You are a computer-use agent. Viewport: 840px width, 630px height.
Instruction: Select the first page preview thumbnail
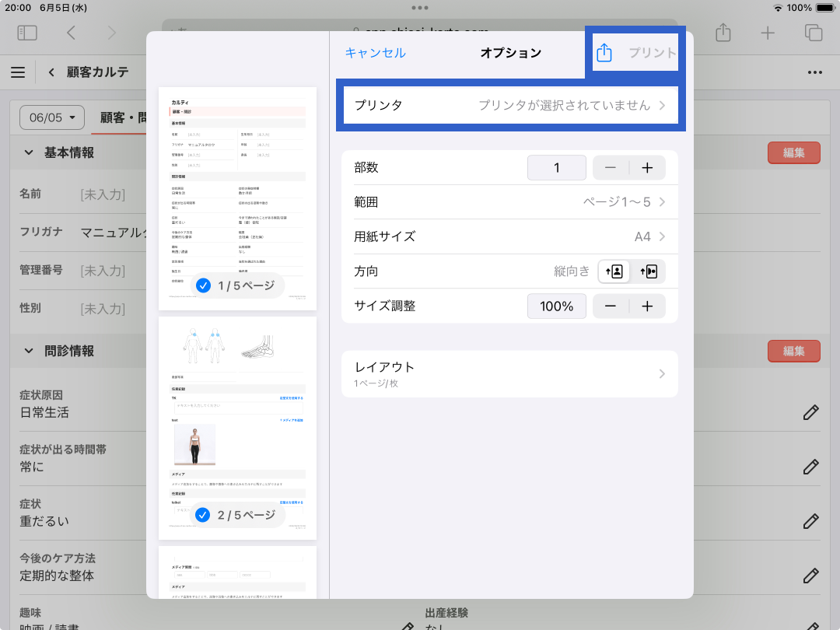237,199
